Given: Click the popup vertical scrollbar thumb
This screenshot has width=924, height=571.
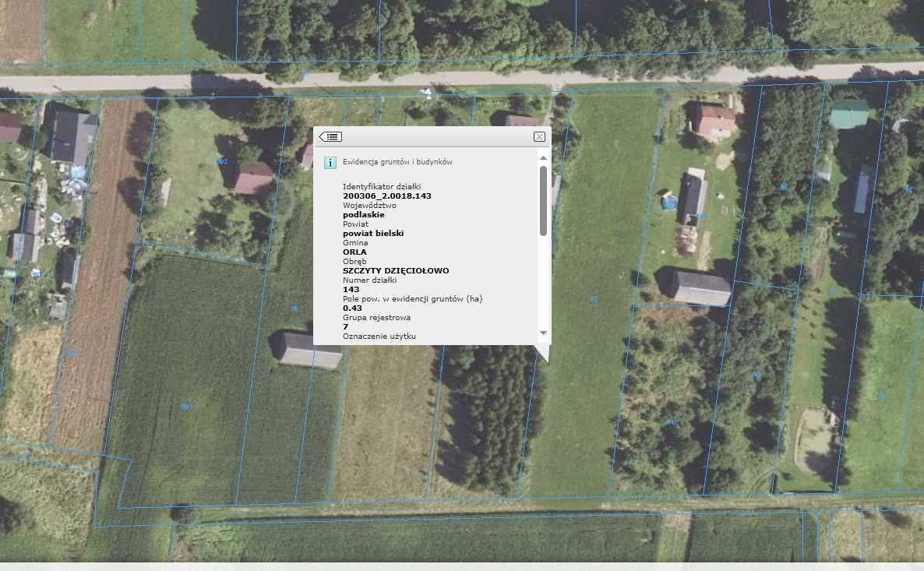Looking at the screenshot, I should point(543,201).
